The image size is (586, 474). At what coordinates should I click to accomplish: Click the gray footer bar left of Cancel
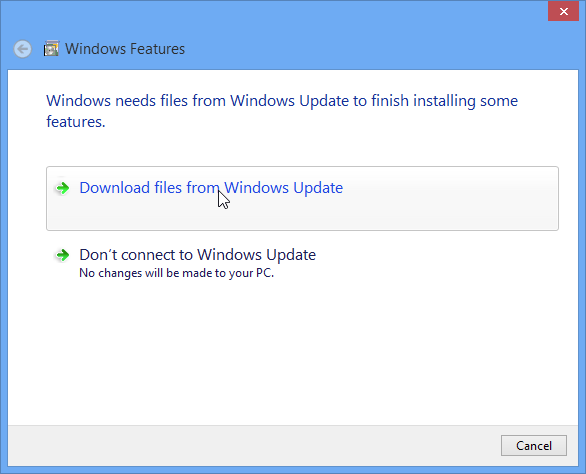point(254,446)
